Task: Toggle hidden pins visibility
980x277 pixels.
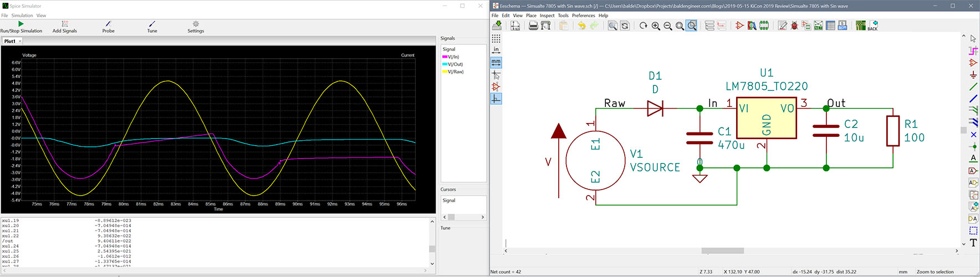Action: click(496, 86)
